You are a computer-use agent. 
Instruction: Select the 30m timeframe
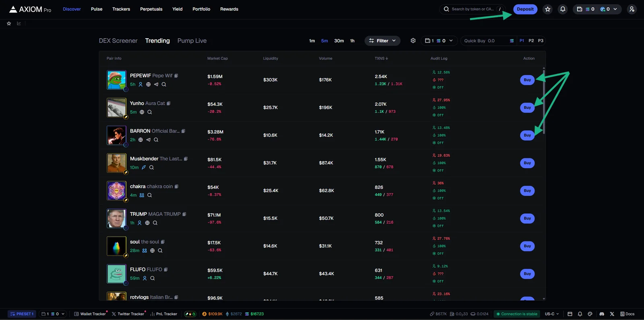pos(339,41)
